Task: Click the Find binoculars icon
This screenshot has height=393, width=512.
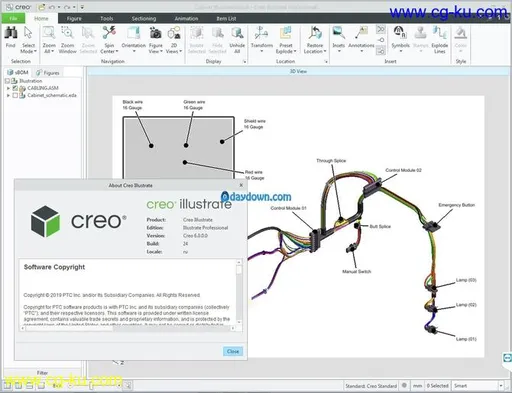Action: click(11, 33)
